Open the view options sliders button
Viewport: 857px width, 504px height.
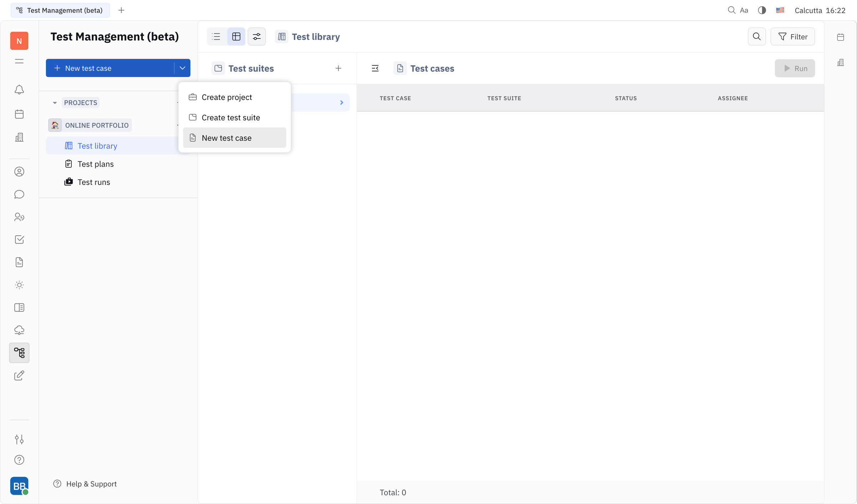click(x=257, y=36)
